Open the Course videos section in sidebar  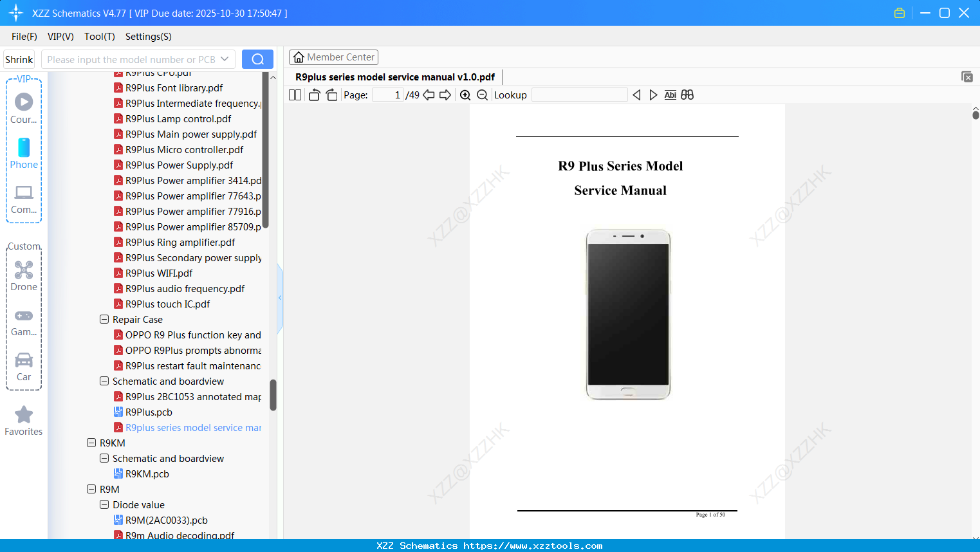tap(23, 106)
